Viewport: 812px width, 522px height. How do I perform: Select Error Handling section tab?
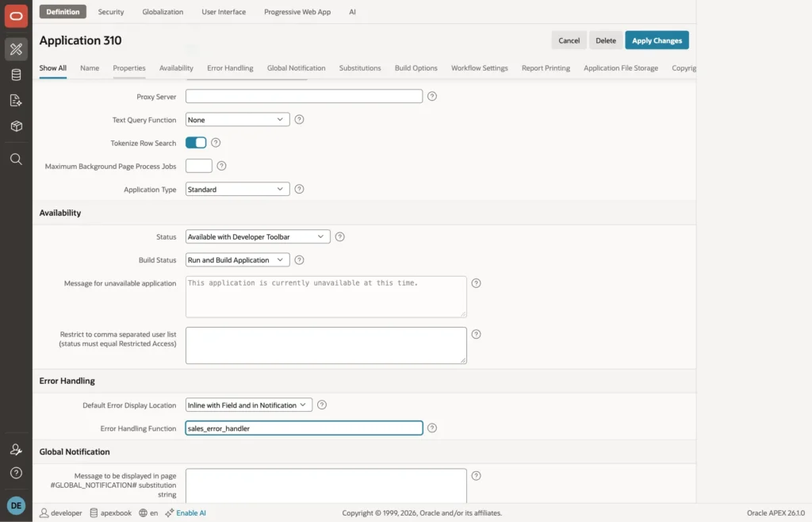(230, 68)
